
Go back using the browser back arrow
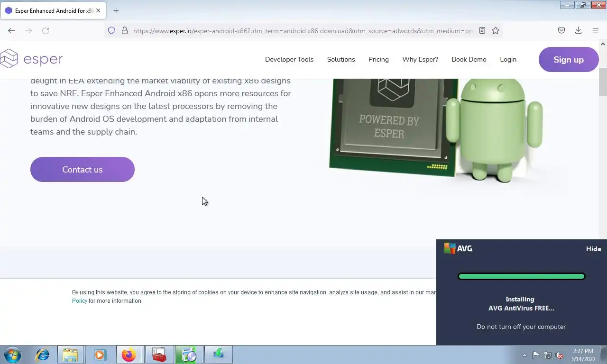pos(11,30)
